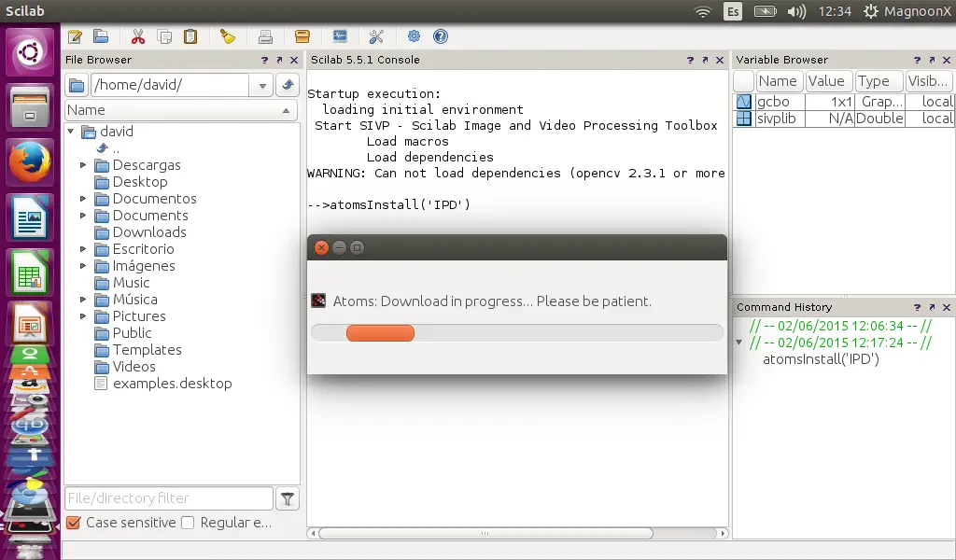Click the File Browser folder chooser icon

point(77,85)
